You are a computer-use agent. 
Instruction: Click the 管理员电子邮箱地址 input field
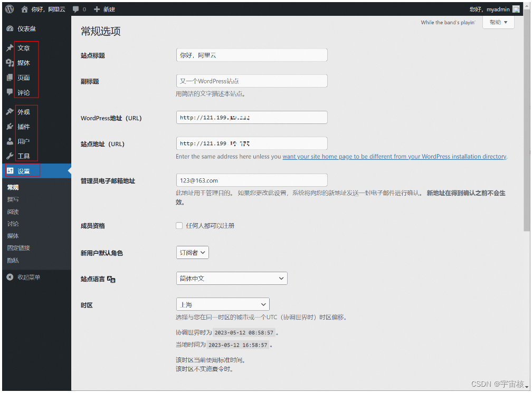coord(252,180)
